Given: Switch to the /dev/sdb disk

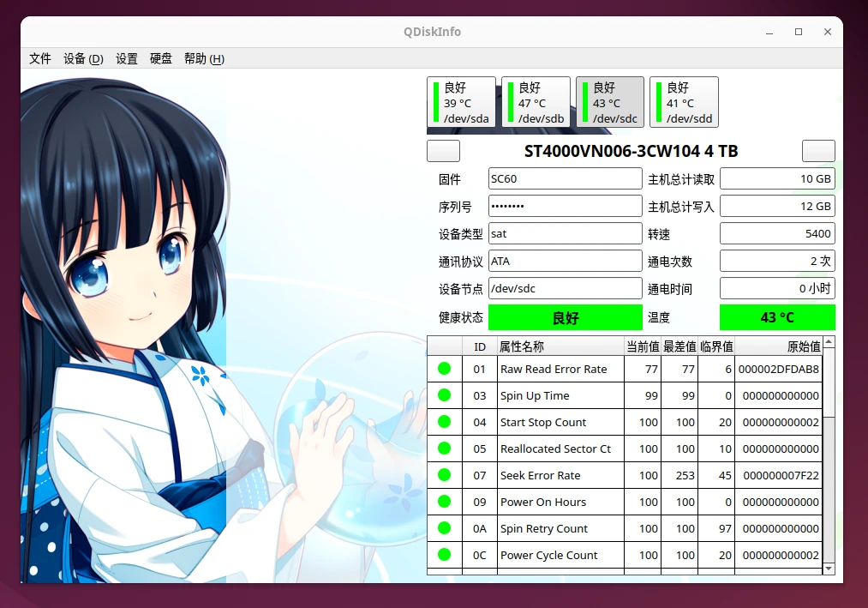Looking at the screenshot, I should click(x=536, y=102).
